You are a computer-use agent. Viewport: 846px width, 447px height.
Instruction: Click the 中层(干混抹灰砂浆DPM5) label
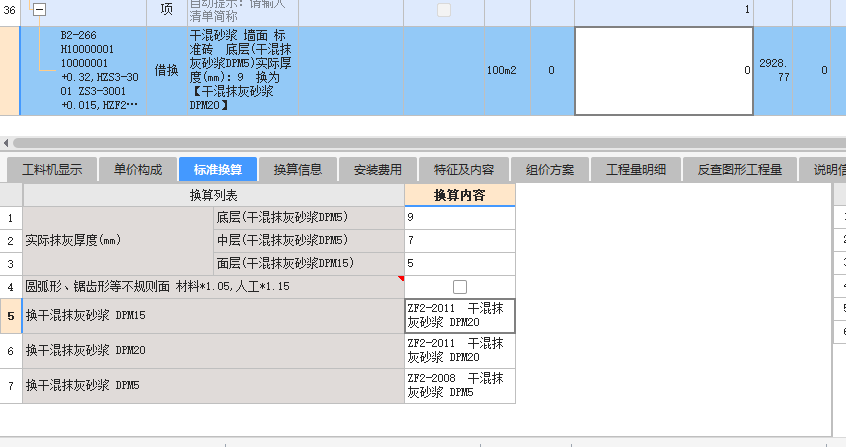(x=309, y=241)
